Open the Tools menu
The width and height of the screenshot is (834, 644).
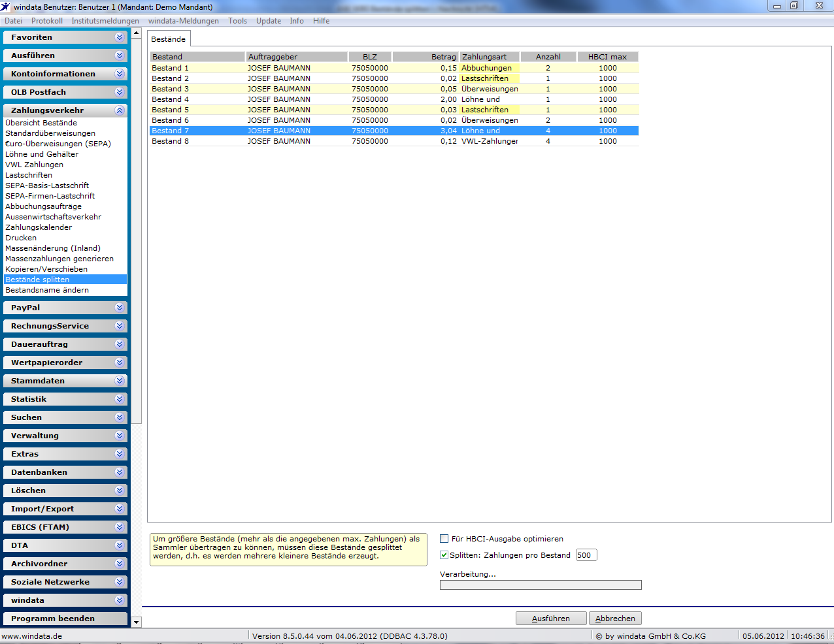(x=238, y=21)
